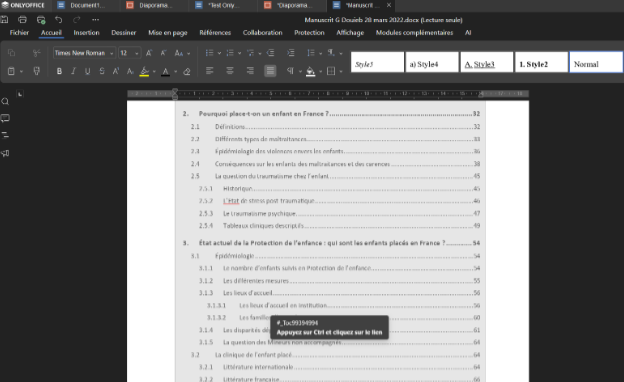Open the Feedback megaphone icon in sidebar

(5, 153)
